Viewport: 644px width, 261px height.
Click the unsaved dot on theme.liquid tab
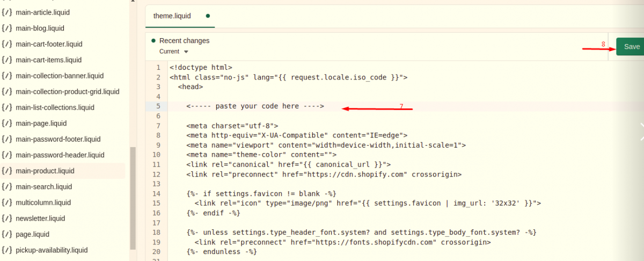pyautogui.click(x=208, y=16)
